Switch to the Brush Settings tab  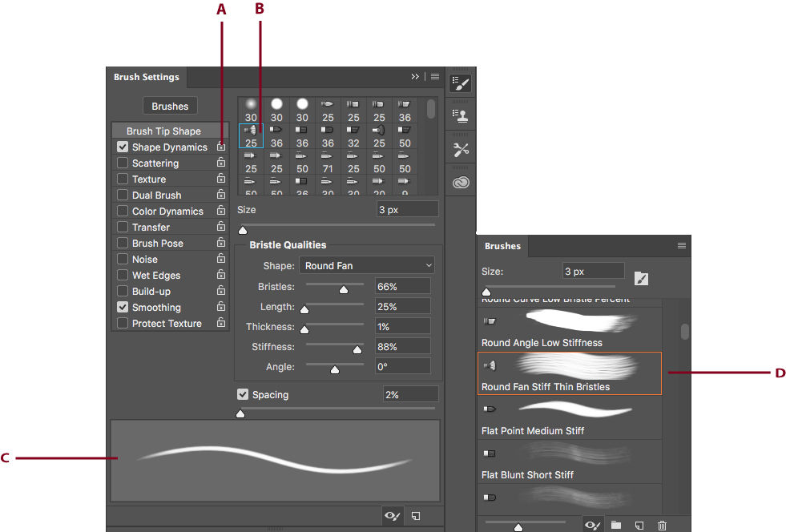[x=146, y=76]
